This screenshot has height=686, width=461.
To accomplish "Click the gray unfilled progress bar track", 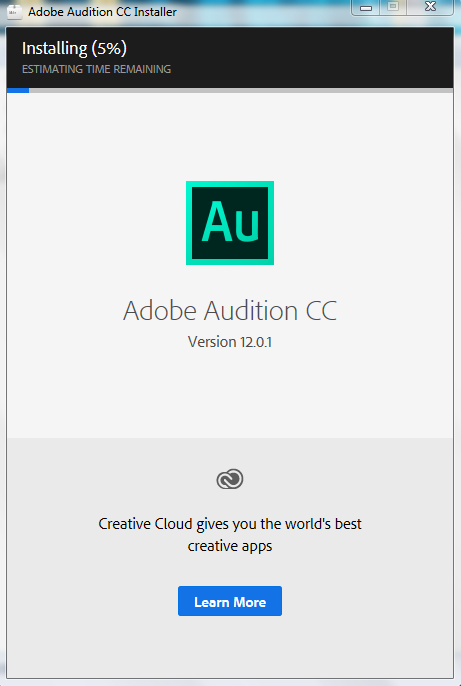I will pyautogui.click(x=241, y=91).
